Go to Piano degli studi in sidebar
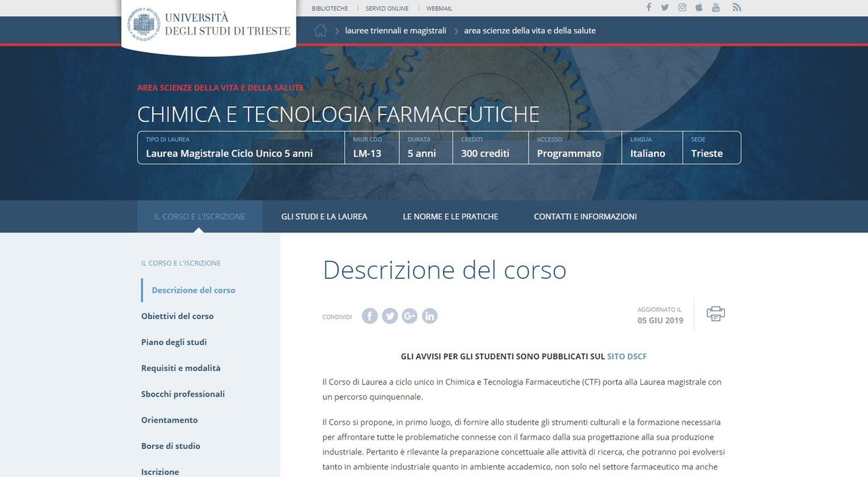The height and width of the screenshot is (477, 868). pos(174,342)
